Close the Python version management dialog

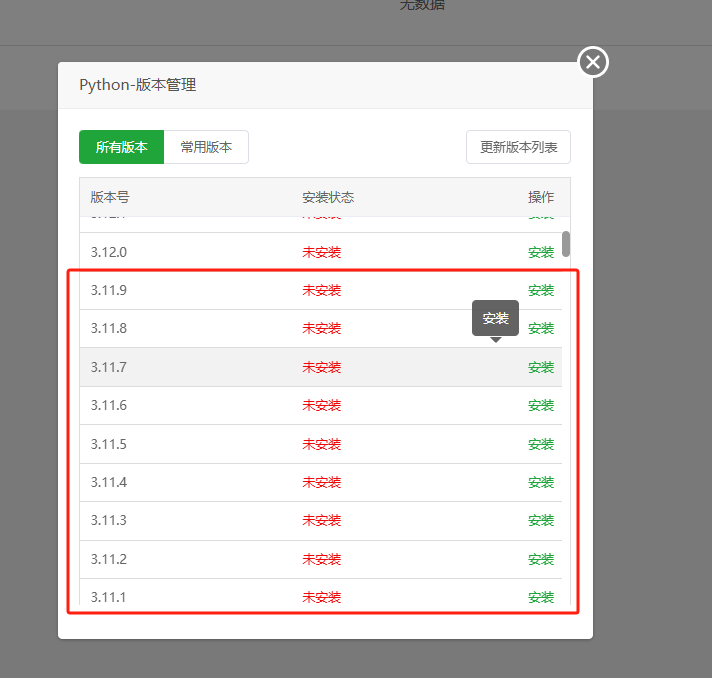(593, 62)
